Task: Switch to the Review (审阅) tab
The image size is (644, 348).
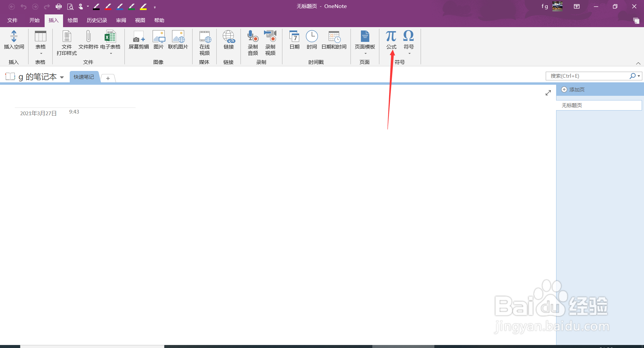Action: (x=121, y=20)
